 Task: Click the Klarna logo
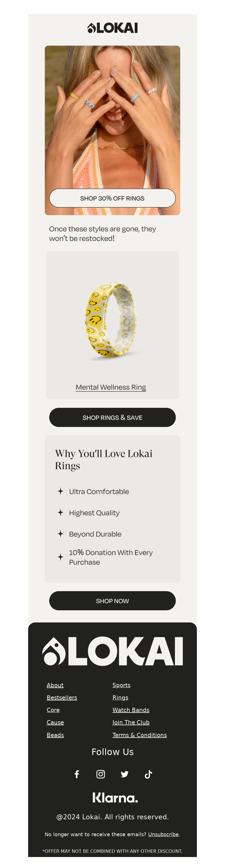115,798
